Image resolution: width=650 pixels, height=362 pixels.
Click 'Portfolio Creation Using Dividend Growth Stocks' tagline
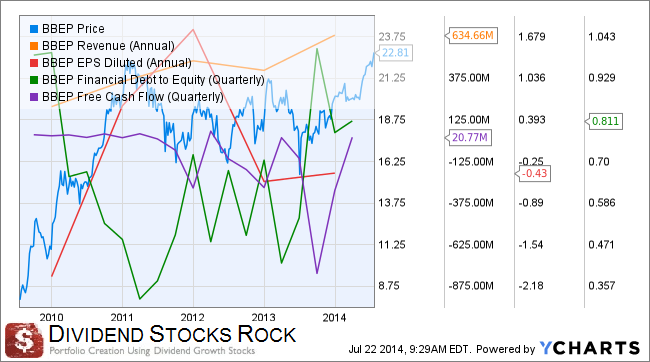click(152, 351)
